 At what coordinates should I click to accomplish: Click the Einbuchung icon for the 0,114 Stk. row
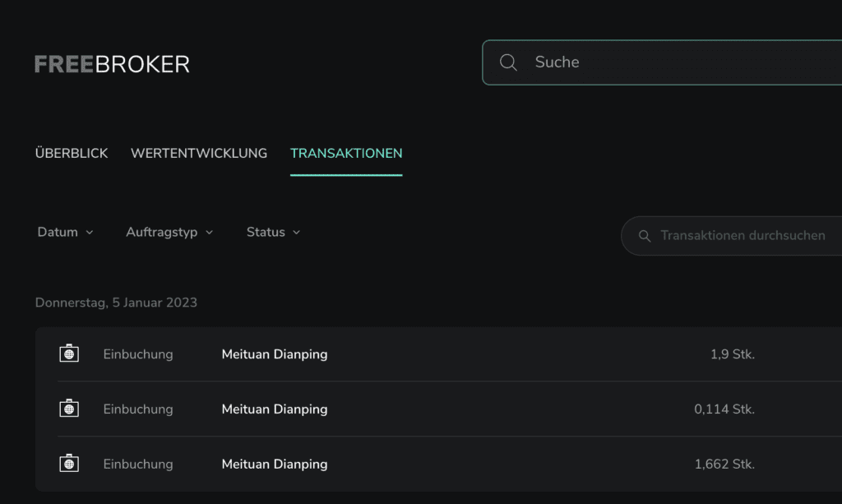point(69,409)
